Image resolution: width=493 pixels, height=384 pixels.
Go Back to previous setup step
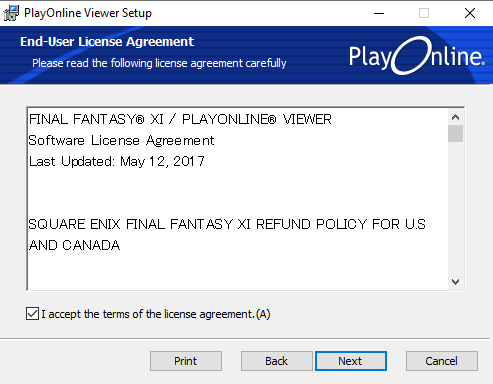tap(276, 361)
